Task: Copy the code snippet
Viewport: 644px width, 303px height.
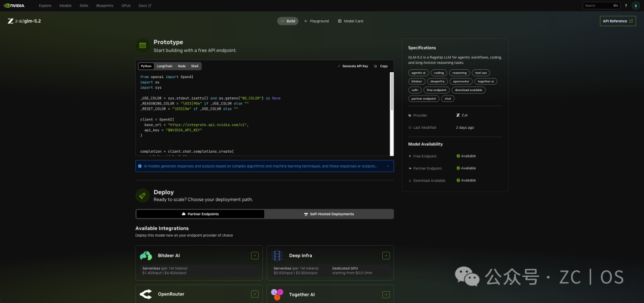Action: (x=380, y=66)
